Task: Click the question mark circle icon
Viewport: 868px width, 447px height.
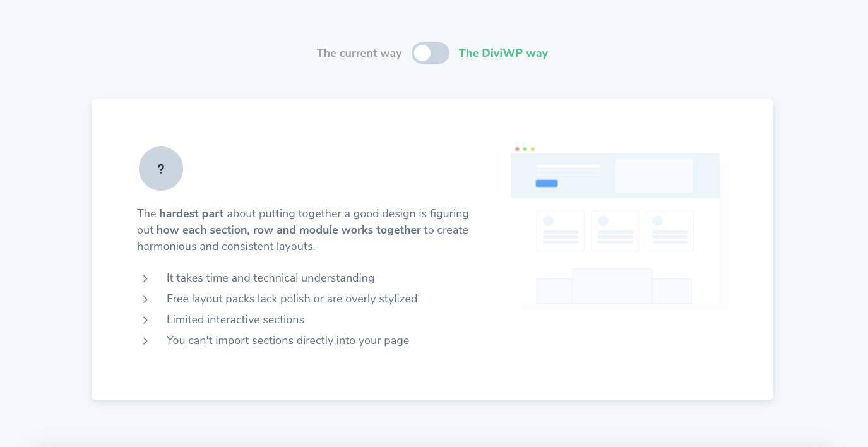Action: pyautogui.click(x=161, y=169)
